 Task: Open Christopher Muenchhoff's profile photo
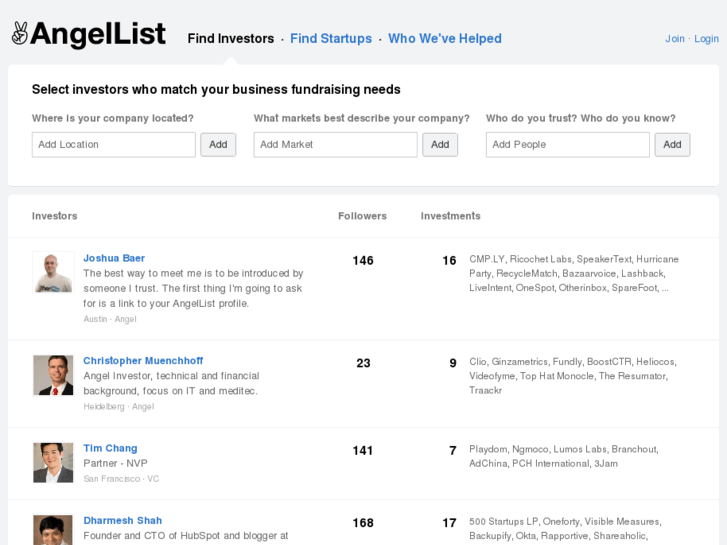[x=53, y=375]
